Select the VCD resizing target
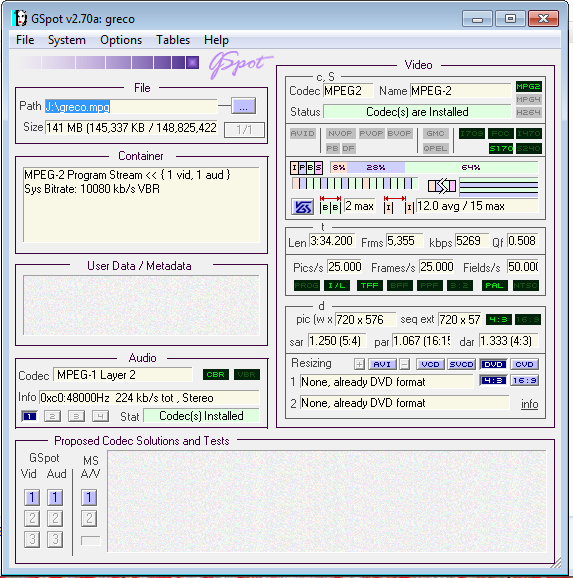 (x=430, y=364)
